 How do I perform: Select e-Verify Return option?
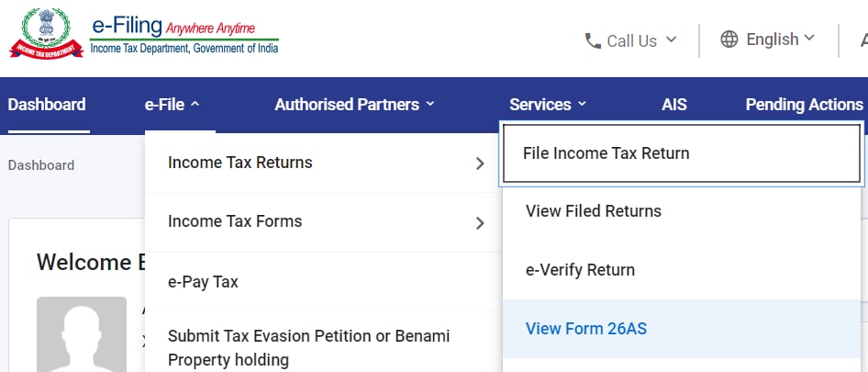click(x=580, y=270)
